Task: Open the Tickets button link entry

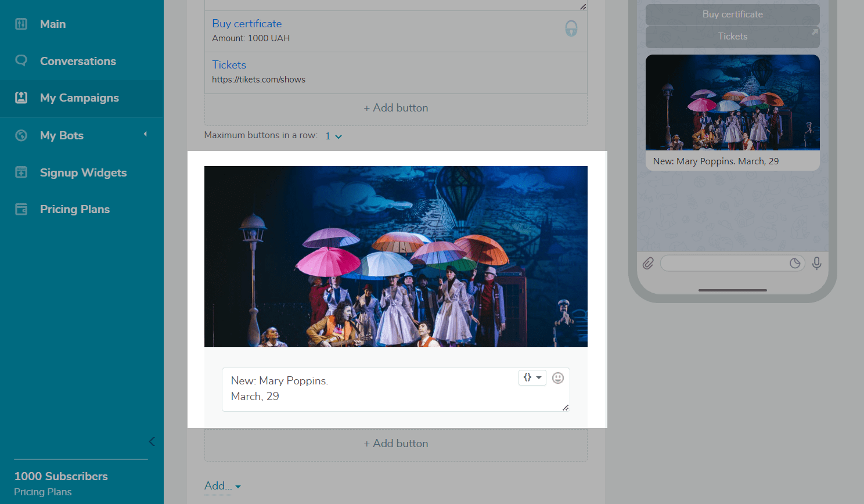Action: pyautogui.click(x=229, y=65)
